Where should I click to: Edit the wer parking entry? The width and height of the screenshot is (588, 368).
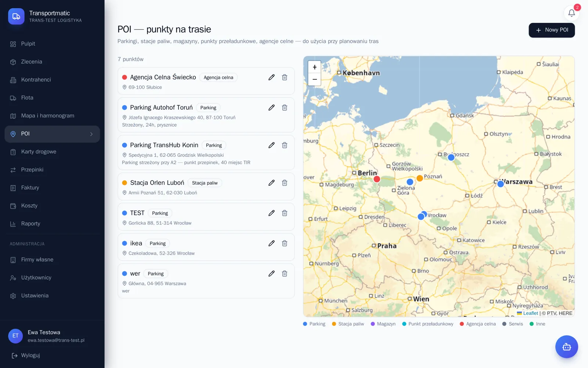pos(272,273)
